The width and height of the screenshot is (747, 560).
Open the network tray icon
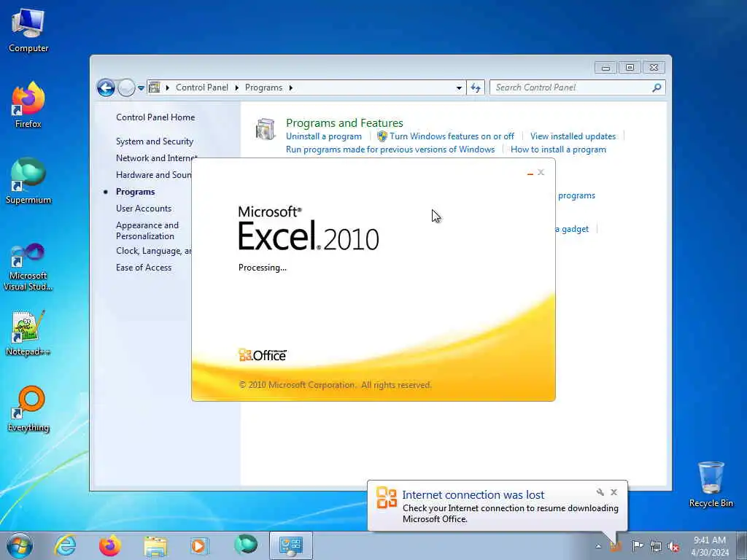pyautogui.click(x=656, y=546)
